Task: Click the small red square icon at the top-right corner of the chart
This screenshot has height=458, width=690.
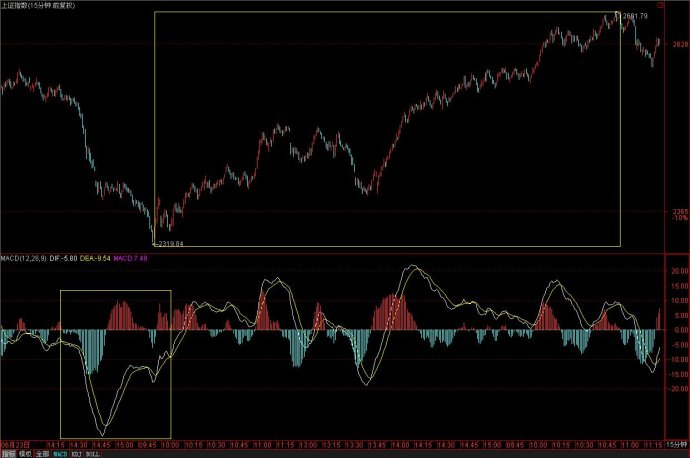Action: click(x=661, y=5)
